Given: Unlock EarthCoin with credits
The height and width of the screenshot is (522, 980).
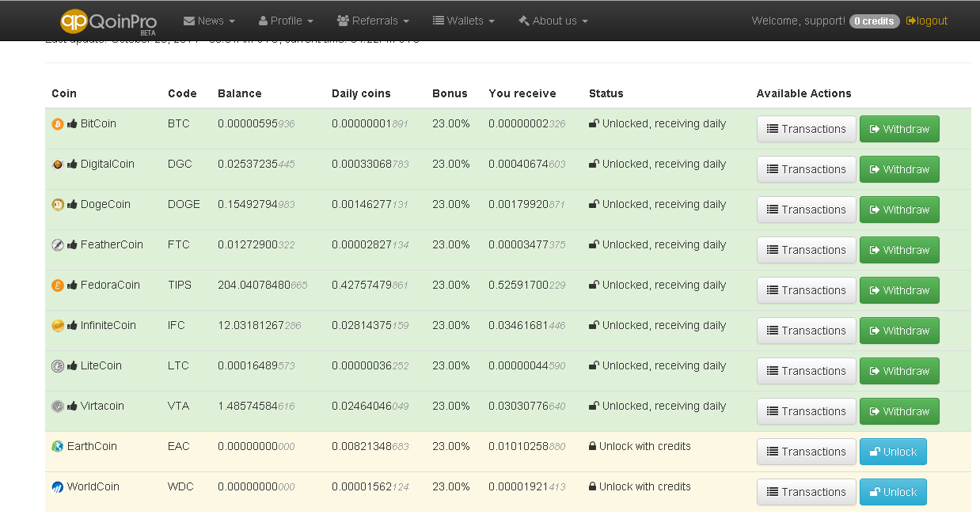Looking at the screenshot, I should [893, 452].
